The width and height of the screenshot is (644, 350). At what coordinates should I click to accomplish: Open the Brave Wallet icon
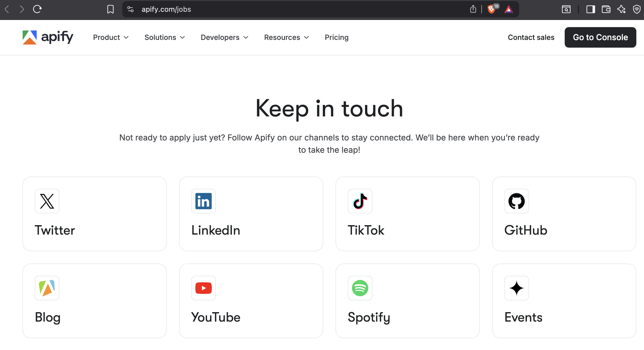[x=606, y=9]
